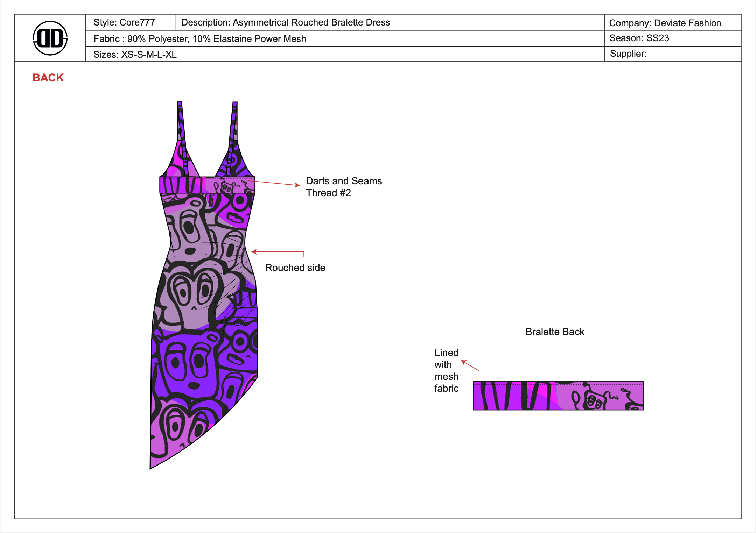The height and width of the screenshot is (533, 756).
Task: Click the arrow near Lined with mesh
Action: pyautogui.click(x=470, y=366)
